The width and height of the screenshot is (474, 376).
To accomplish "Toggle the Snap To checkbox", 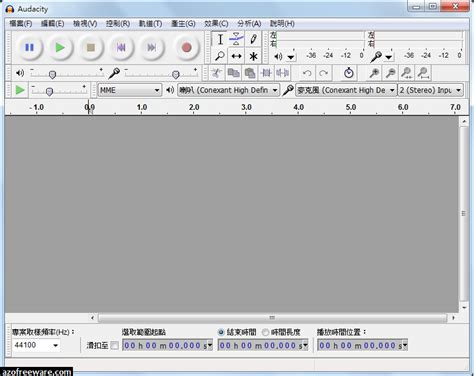I will (x=114, y=345).
